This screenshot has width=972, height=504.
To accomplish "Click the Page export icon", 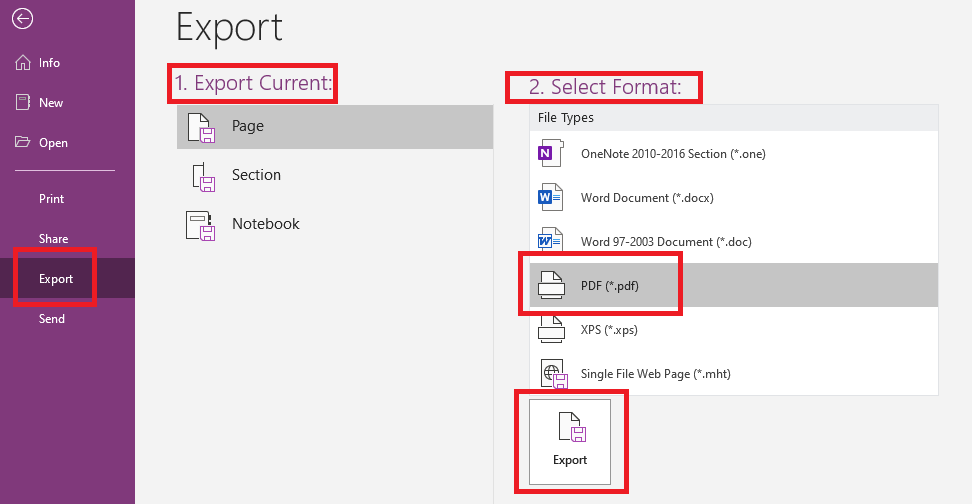I will click(201, 127).
